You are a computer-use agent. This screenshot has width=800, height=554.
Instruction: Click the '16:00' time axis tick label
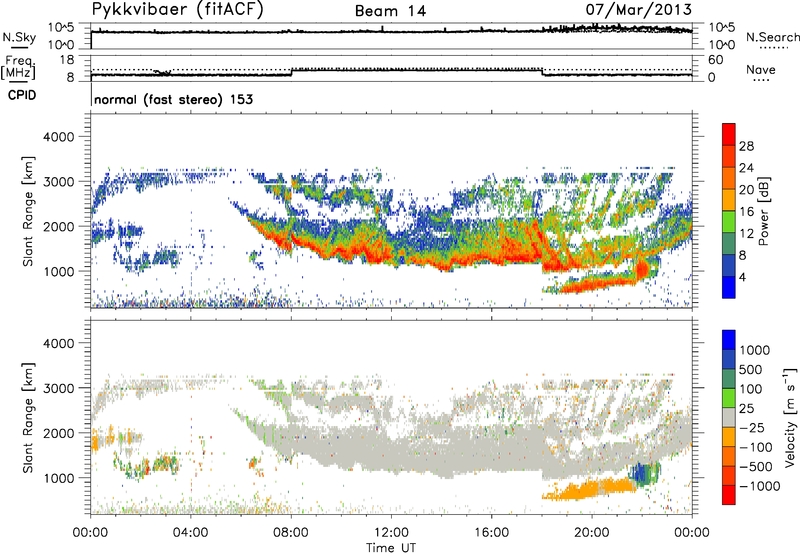tap(492, 533)
